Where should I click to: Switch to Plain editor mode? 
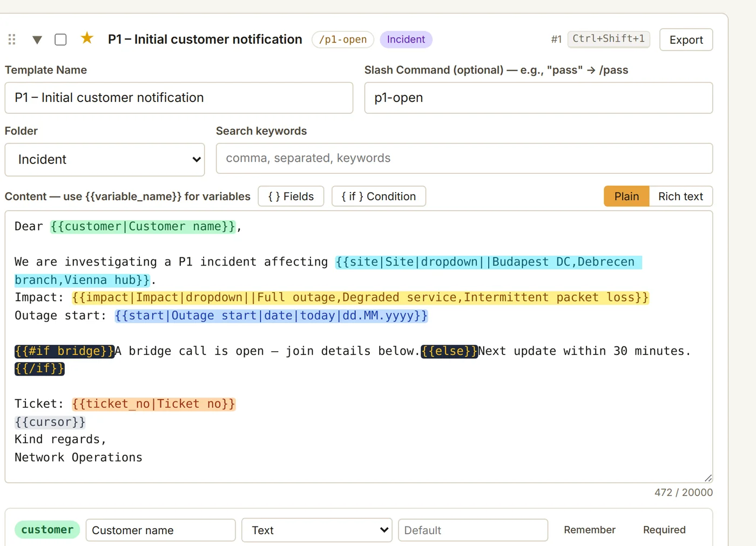[x=626, y=196]
